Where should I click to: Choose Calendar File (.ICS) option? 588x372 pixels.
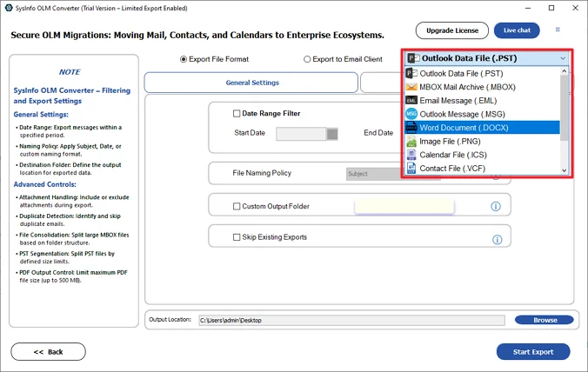pos(482,155)
